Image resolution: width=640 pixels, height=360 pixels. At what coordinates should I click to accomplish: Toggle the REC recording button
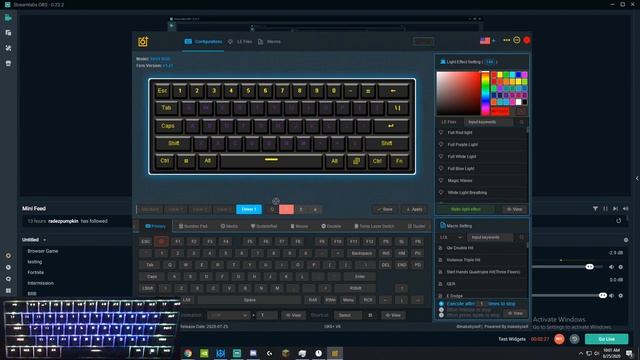point(559,339)
